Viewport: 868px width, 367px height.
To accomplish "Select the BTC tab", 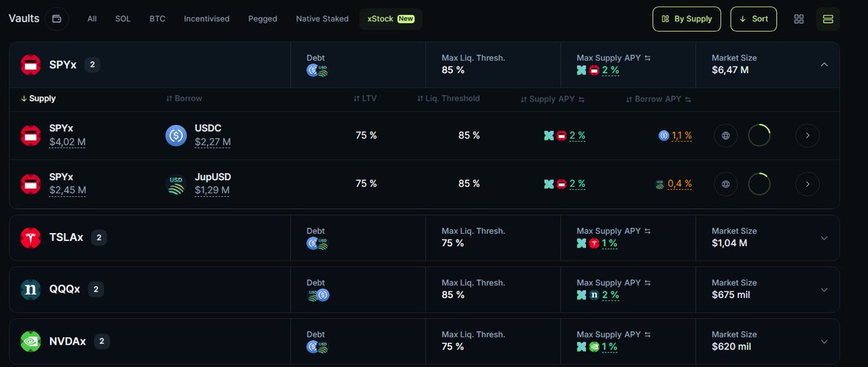I will click(x=158, y=19).
